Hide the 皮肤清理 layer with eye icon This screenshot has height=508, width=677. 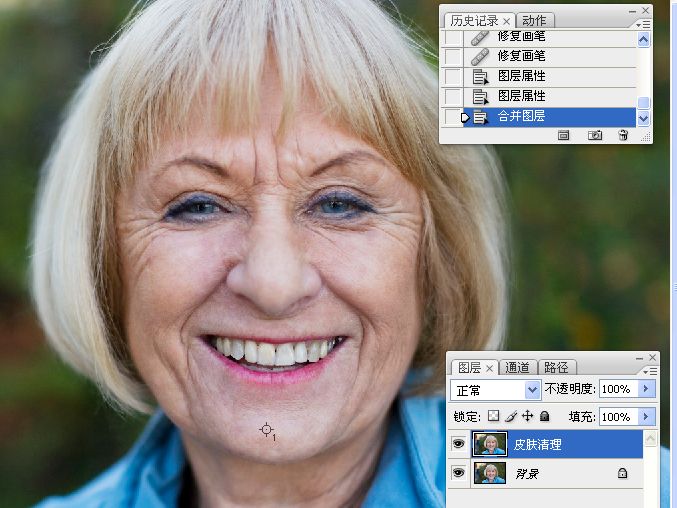pos(458,443)
